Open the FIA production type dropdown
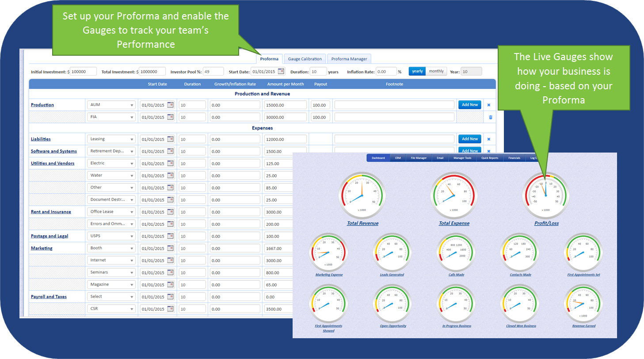The height and width of the screenshot is (359, 644). click(x=111, y=117)
